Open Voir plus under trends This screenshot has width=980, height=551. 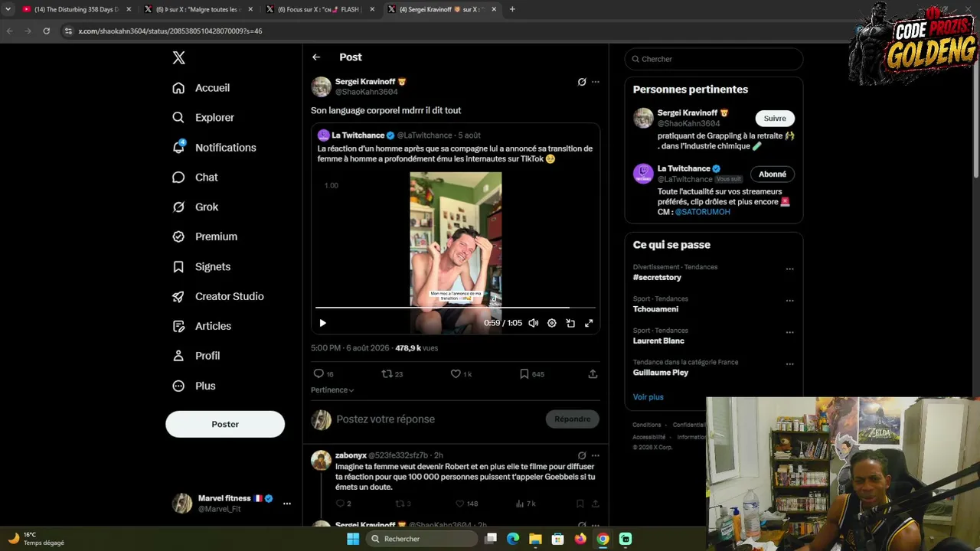tap(648, 397)
